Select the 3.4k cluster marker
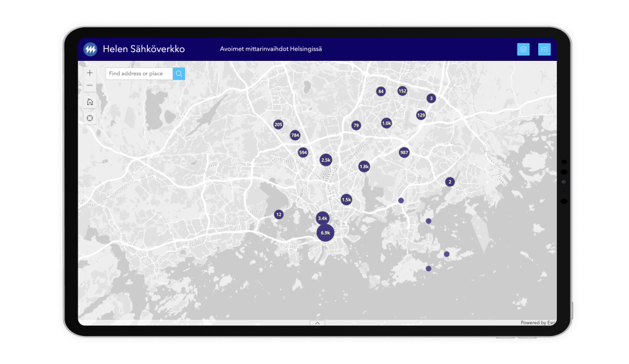Screen dimensions: 629x364 (x=322, y=218)
